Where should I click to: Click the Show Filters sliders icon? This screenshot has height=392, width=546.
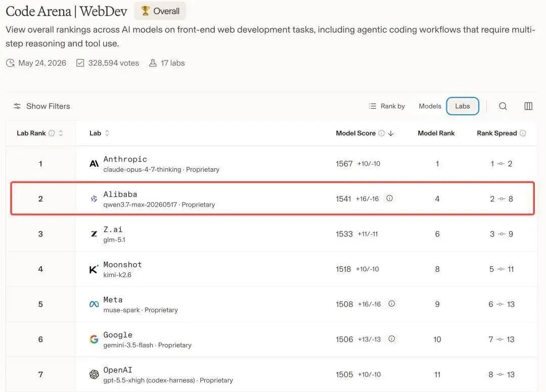pos(17,106)
